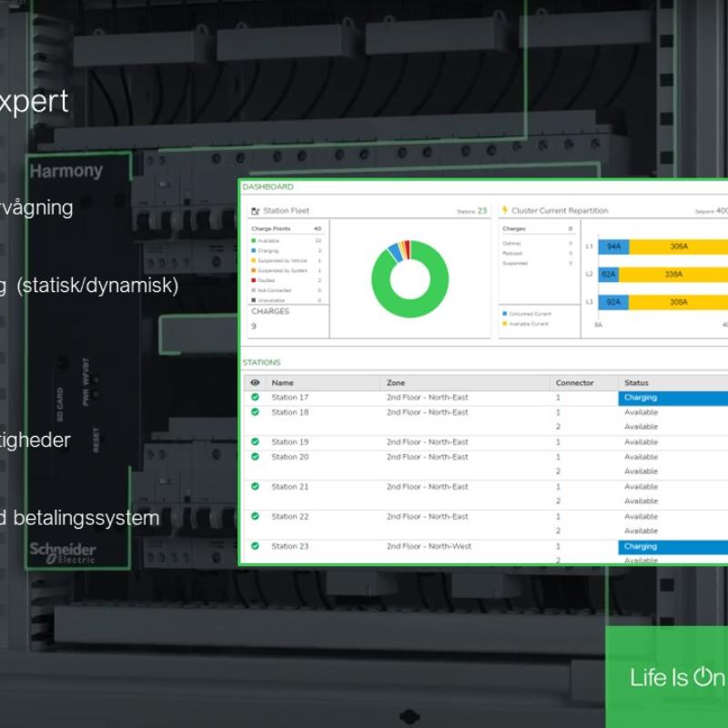Screen dimensions: 728x728
Task: Click the Suspended by Vehicle legend entry
Action: [x=279, y=260]
